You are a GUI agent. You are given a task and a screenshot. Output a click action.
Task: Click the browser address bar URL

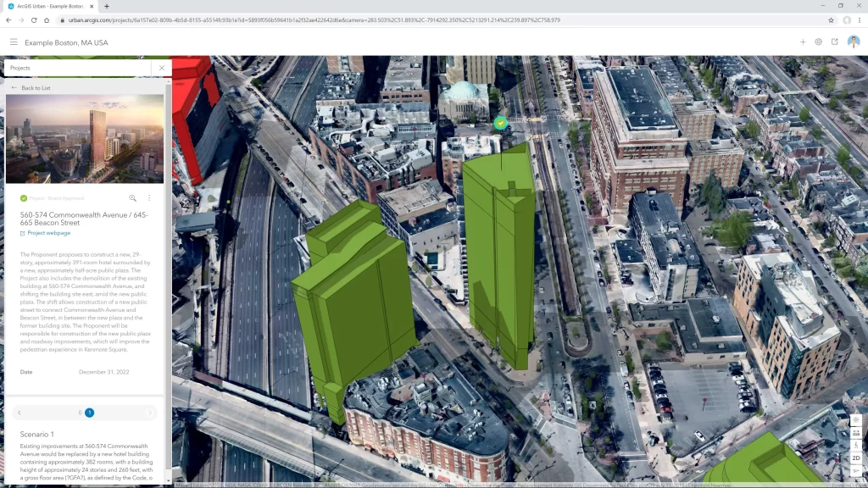(x=314, y=20)
